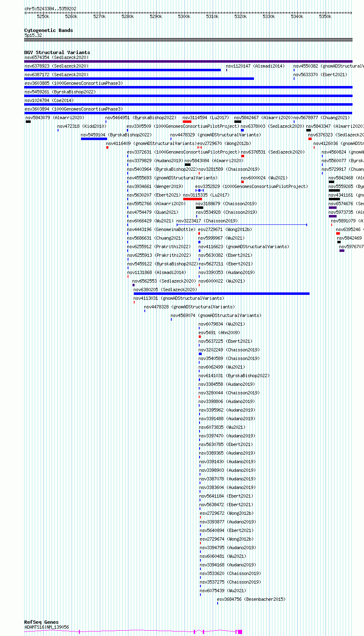Select nsv4754479 (Quan2021) label
This screenshot has height=636, width=364.
pyautogui.click(x=153, y=212)
